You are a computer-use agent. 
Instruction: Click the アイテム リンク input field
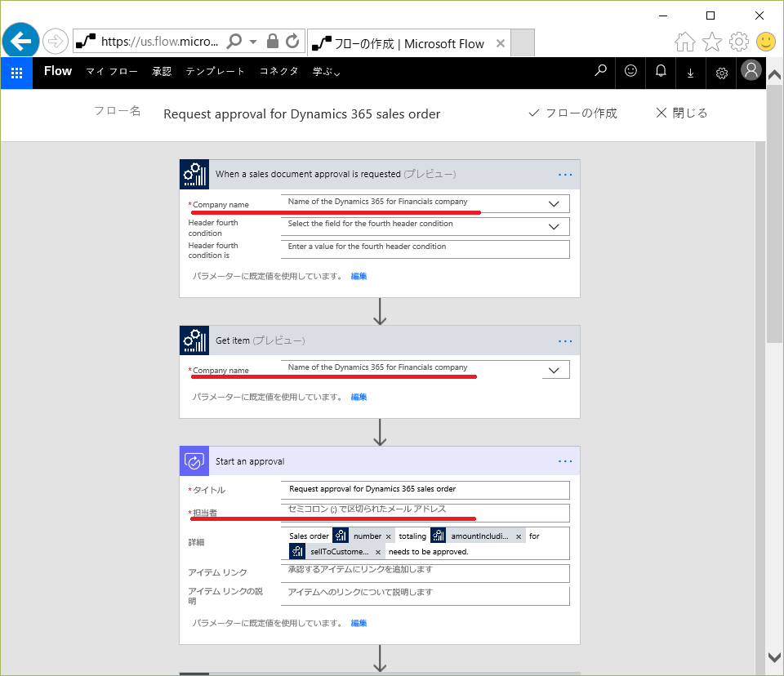(x=425, y=573)
